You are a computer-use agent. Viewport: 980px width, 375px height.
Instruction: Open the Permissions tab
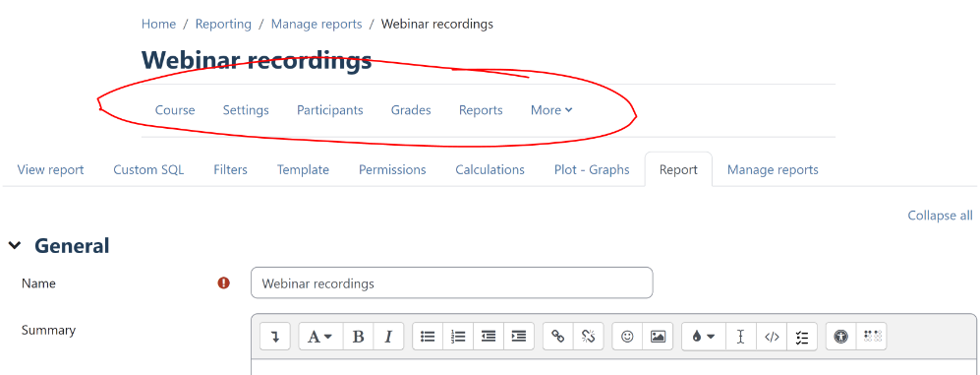[x=392, y=169]
